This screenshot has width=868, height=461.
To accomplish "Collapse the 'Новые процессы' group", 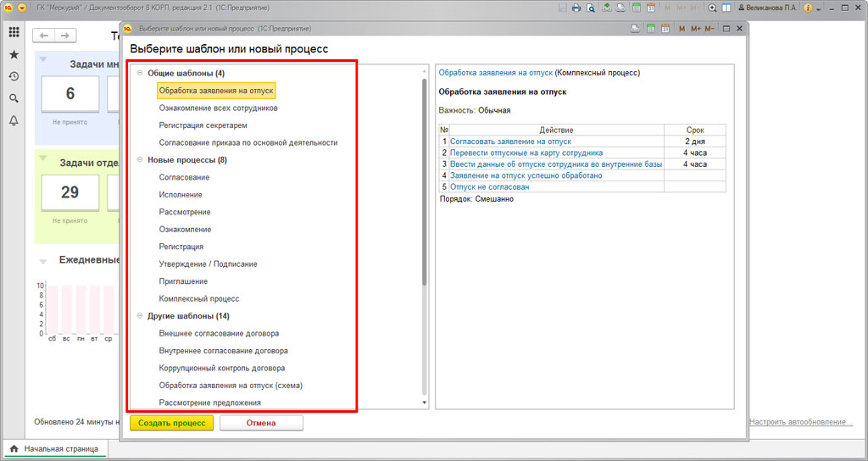I will click(x=139, y=160).
